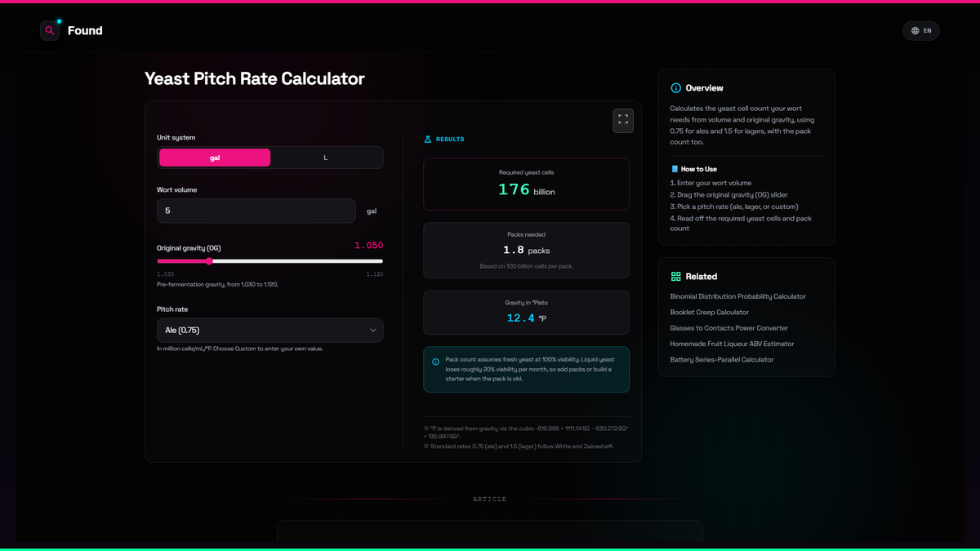Open the Found home link text
Screen dimensions: 980x551
[x=85, y=31]
